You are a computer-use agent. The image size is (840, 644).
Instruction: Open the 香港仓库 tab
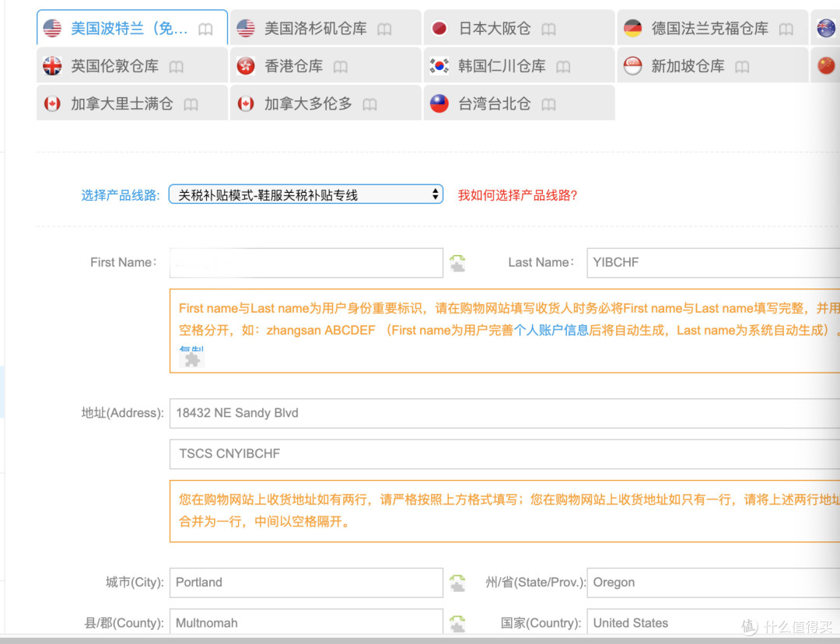click(x=325, y=65)
